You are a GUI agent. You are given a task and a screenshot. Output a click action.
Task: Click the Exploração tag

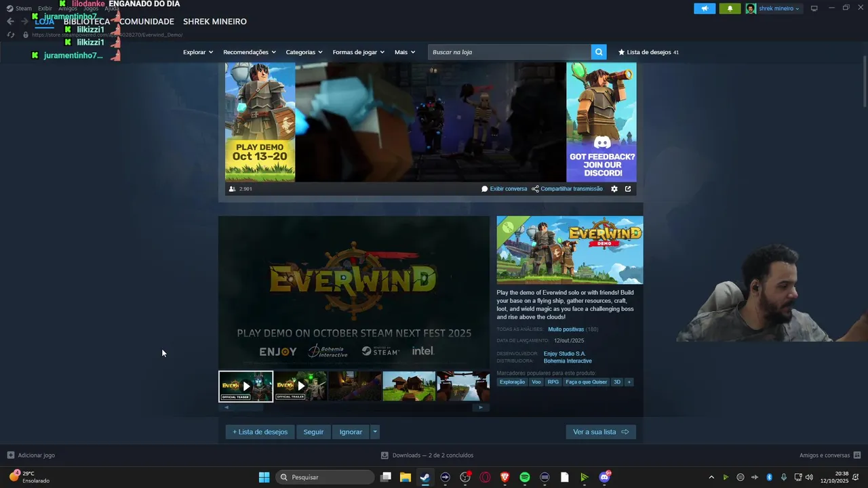(x=512, y=382)
